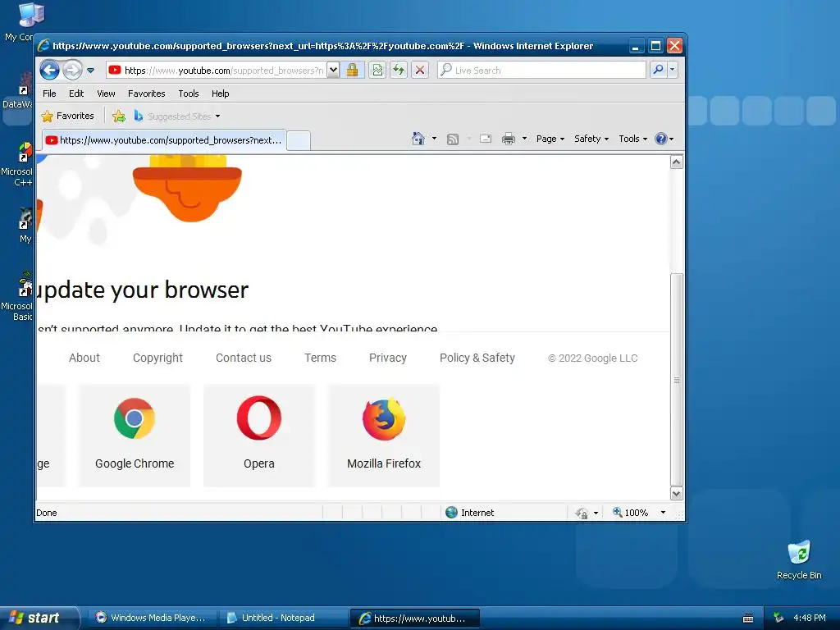Image resolution: width=840 pixels, height=630 pixels.
Task: Click the Internet zone globe icon
Action: click(x=452, y=513)
